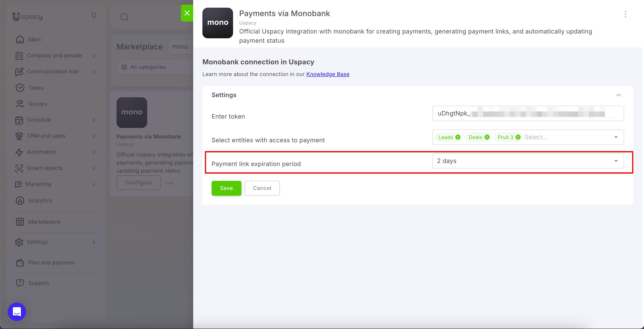Click the Analytics chart icon
Screen dimensions: 644x329
20,201
